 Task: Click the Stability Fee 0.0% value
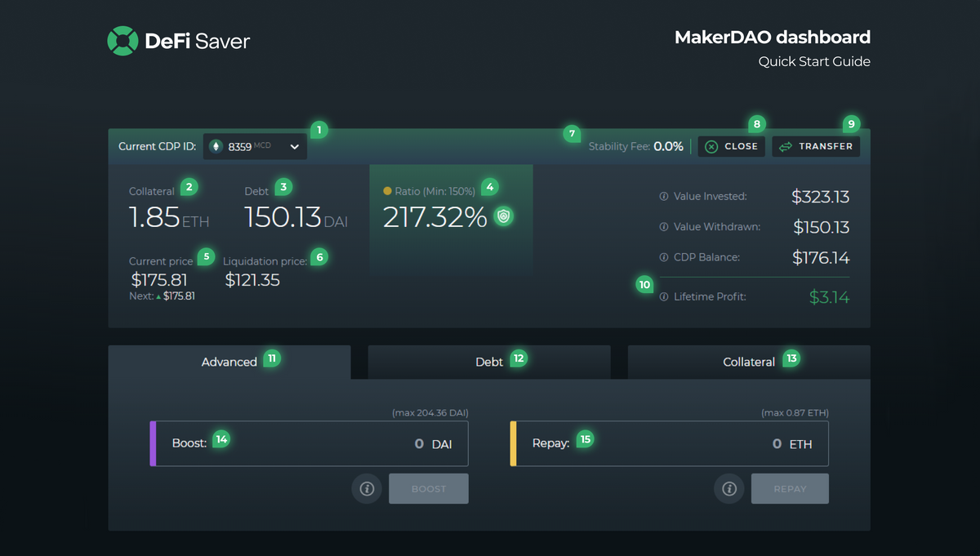coord(668,147)
